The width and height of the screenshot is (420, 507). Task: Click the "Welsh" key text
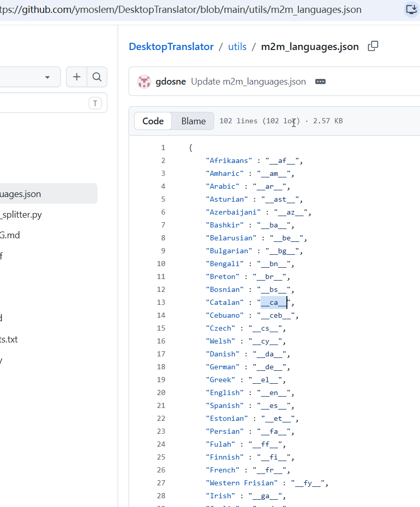220,341
